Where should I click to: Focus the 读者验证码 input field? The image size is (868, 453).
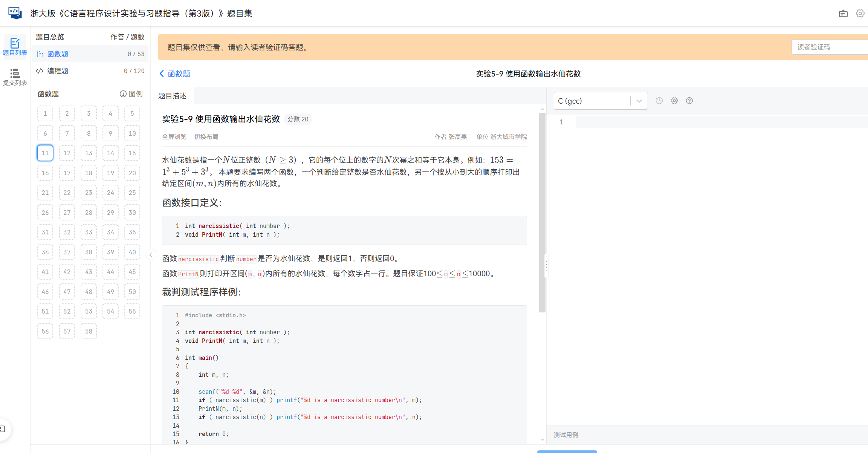point(830,47)
